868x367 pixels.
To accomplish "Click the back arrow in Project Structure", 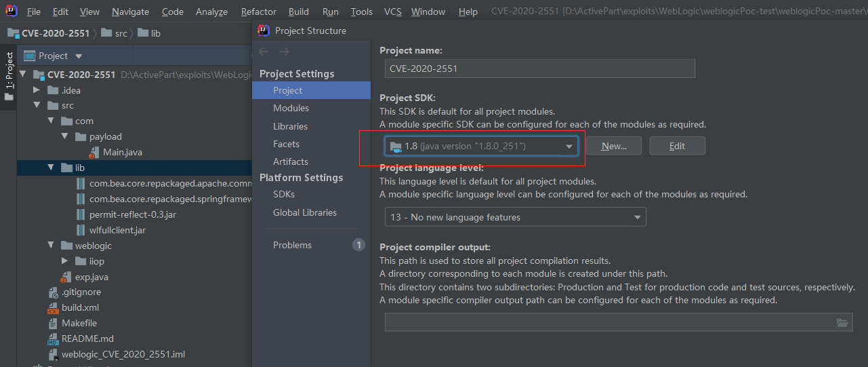I will pyautogui.click(x=264, y=52).
